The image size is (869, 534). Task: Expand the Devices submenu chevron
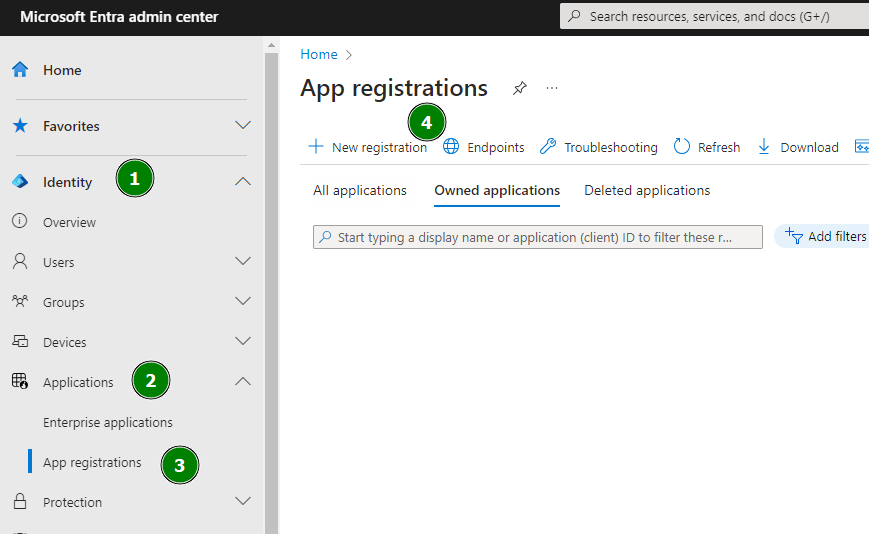coord(243,341)
